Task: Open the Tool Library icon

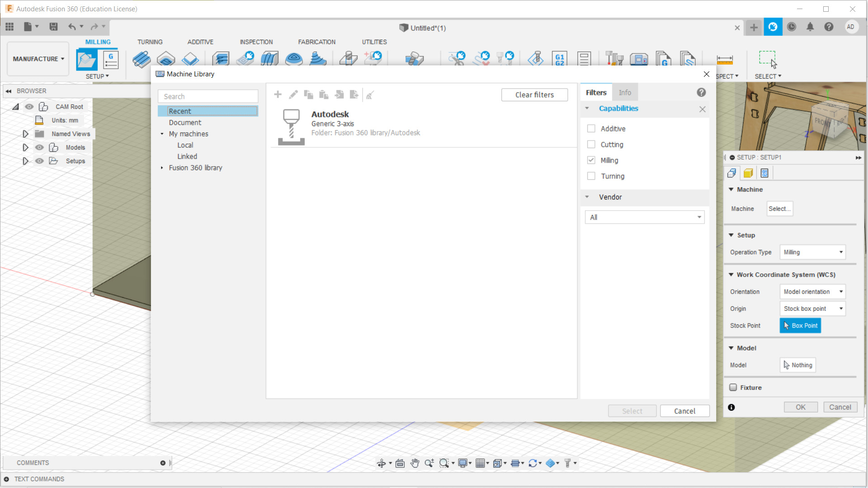Action: coord(614,59)
